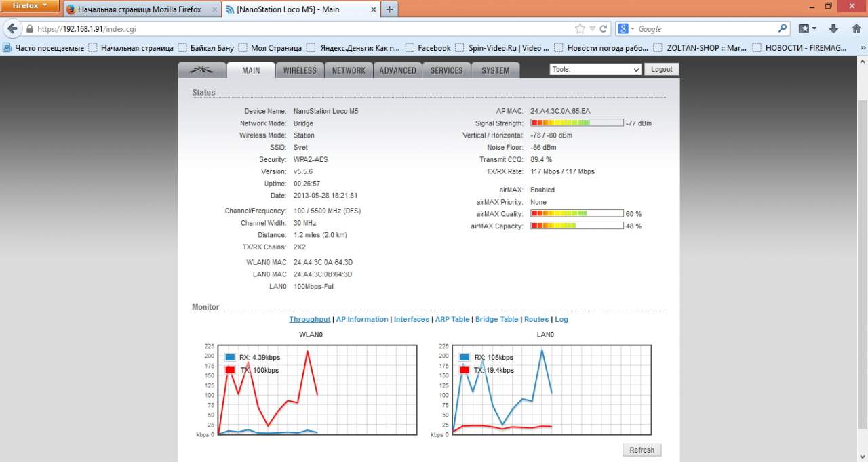Select the NanoStation Loco M5 browser tab
The height and width of the screenshot is (462, 868).
300,9
